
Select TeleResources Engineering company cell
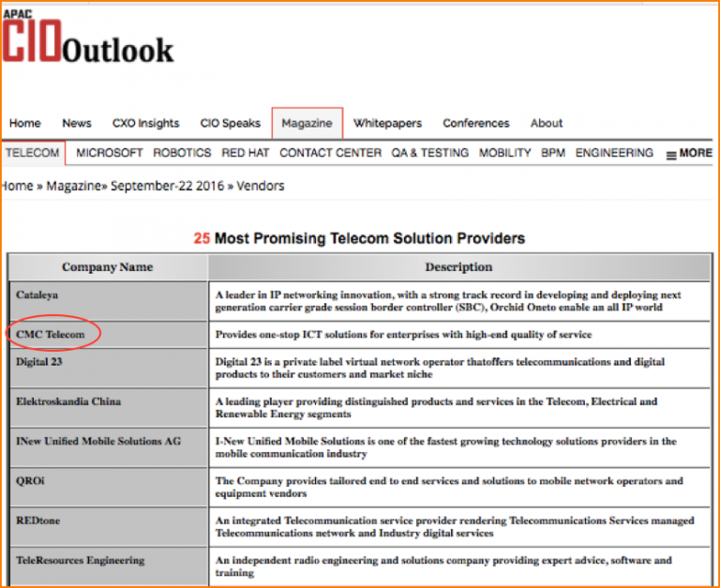pos(109,565)
